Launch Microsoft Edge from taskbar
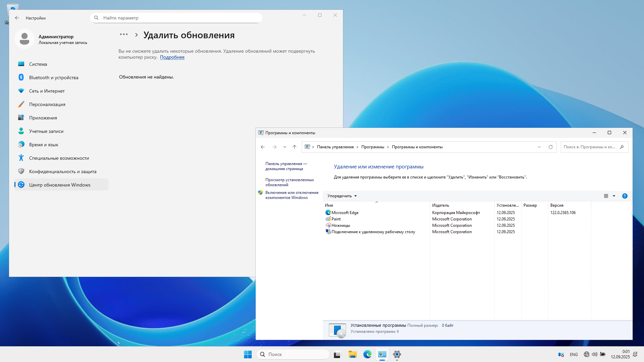Viewport: 644px width, 362px height. [x=367, y=354]
